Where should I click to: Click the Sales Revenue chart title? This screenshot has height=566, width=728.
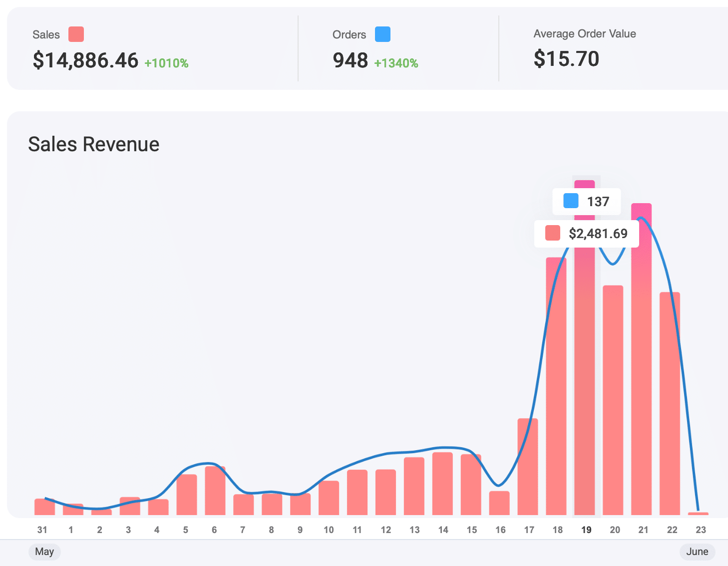[x=94, y=144]
